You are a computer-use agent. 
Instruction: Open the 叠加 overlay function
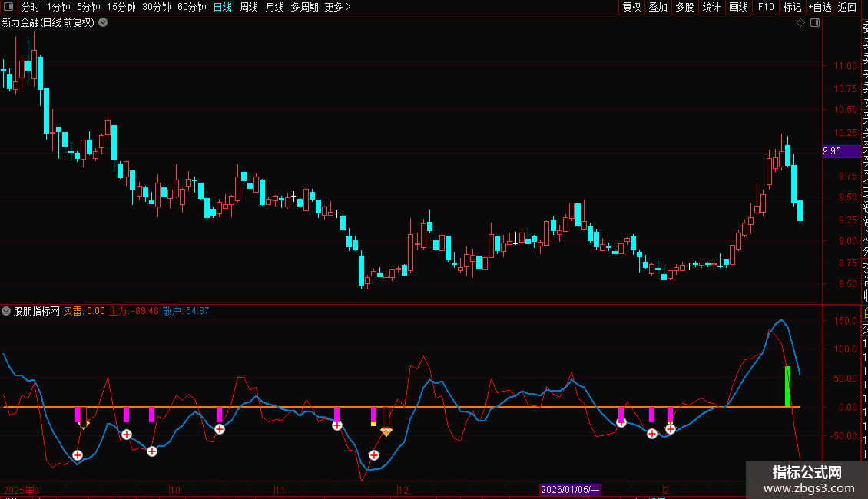(x=658, y=7)
